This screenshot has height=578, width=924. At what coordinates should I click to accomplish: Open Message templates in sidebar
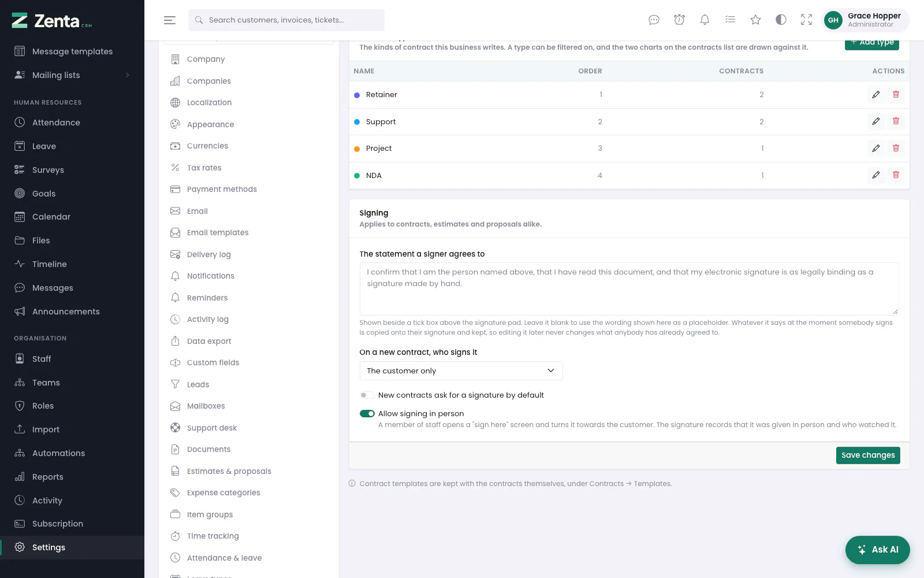[72, 51]
